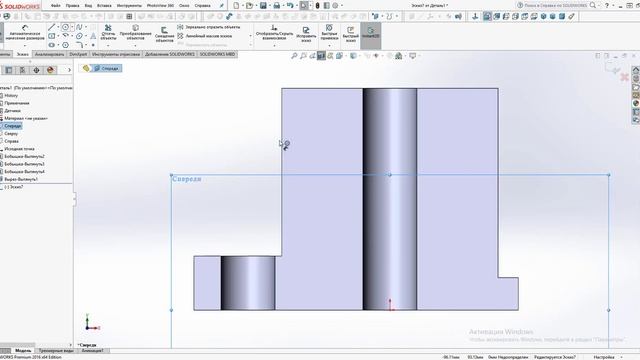Select the Corner Rectangle tool

(51, 36)
